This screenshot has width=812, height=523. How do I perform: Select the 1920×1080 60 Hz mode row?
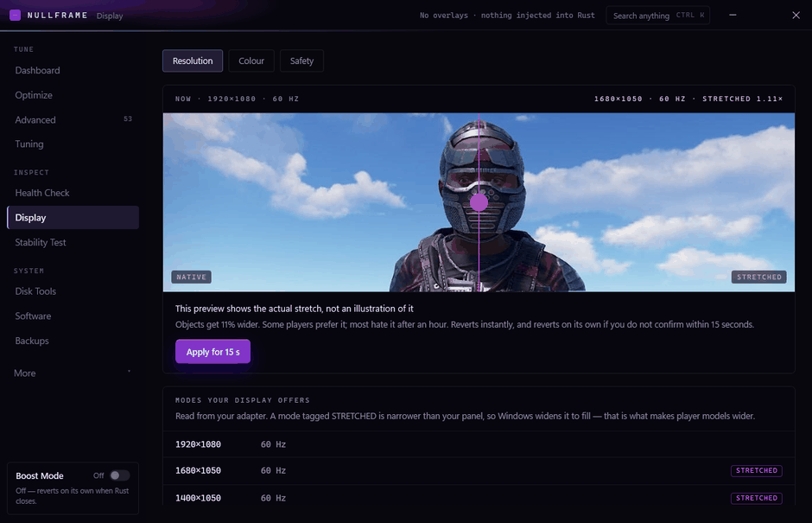click(479, 444)
